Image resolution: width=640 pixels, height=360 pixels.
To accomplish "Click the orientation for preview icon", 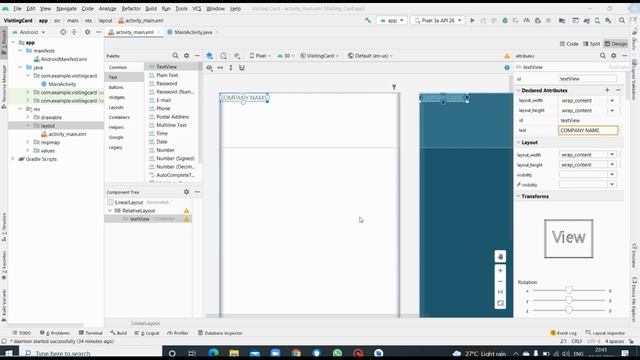I will (x=223, y=56).
